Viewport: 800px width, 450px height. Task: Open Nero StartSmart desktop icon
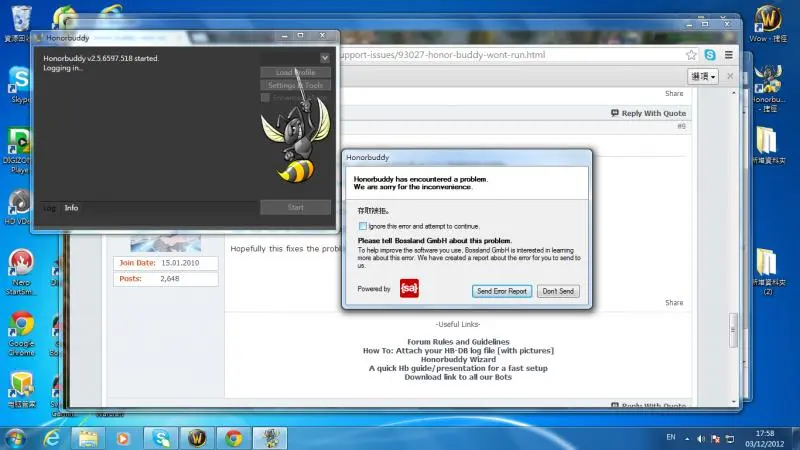(x=20, y=272)
